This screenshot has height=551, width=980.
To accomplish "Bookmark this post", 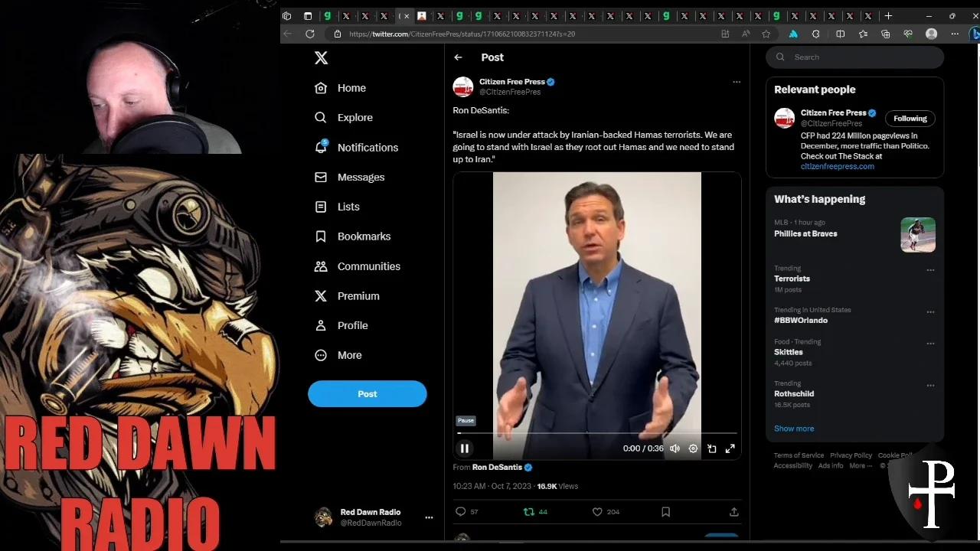I will [x=665, y=512].
